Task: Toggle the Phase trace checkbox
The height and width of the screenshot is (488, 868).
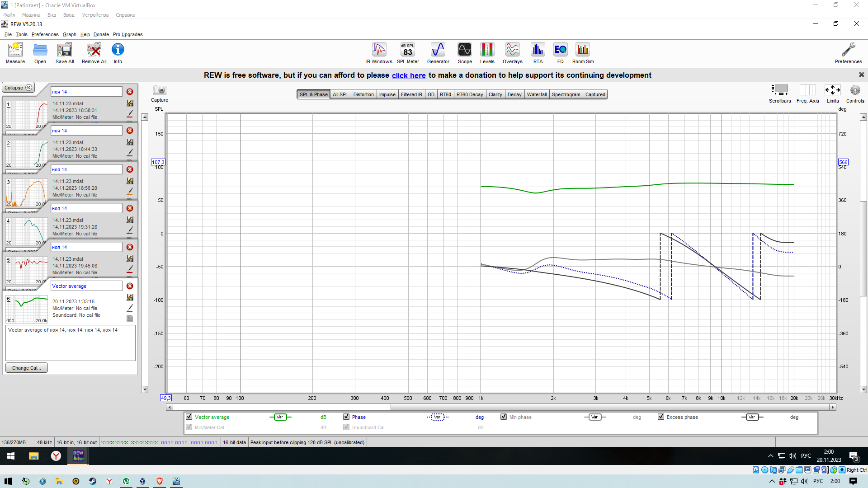Action: (x=346, y=417)
